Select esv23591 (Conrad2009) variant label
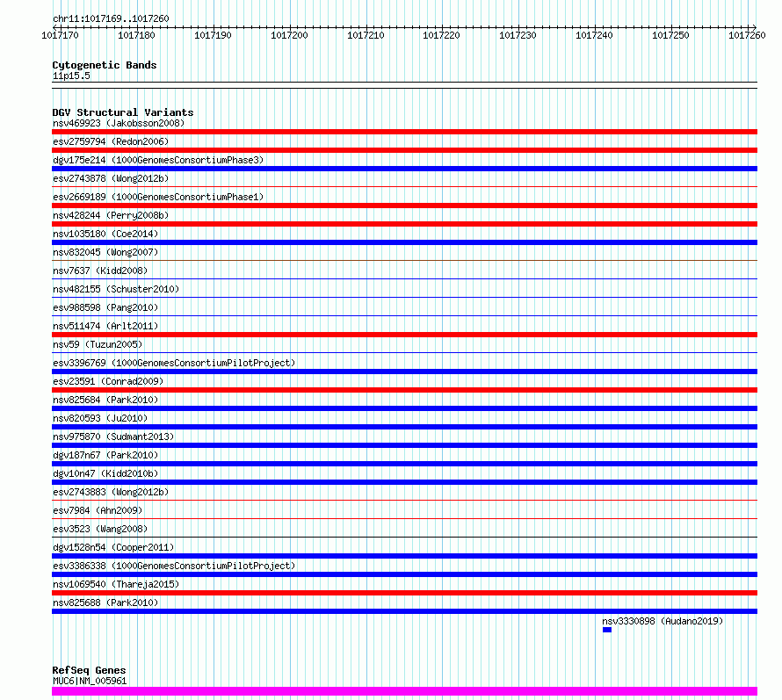This screenshot has height=700, width=782. (108, 381)
